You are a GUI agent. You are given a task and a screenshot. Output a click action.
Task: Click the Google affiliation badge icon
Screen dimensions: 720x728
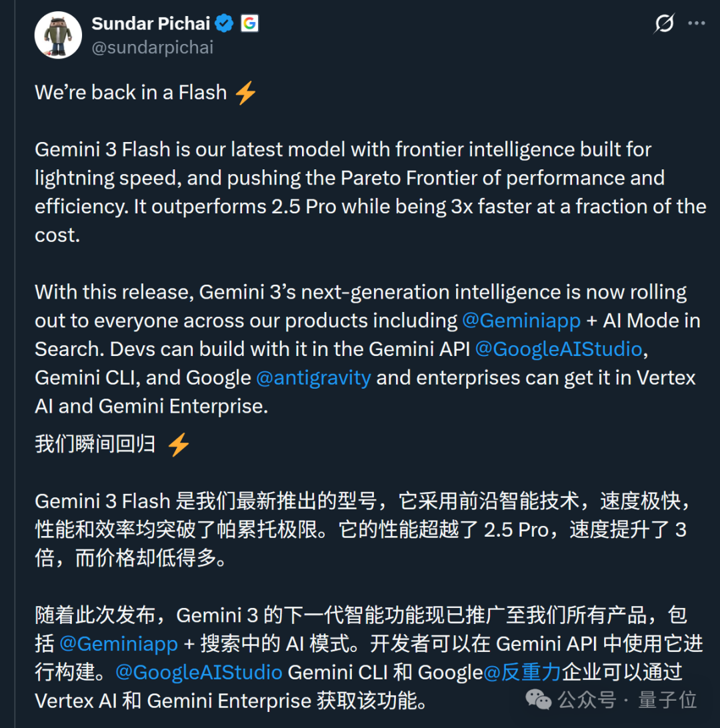click(249, 23)
